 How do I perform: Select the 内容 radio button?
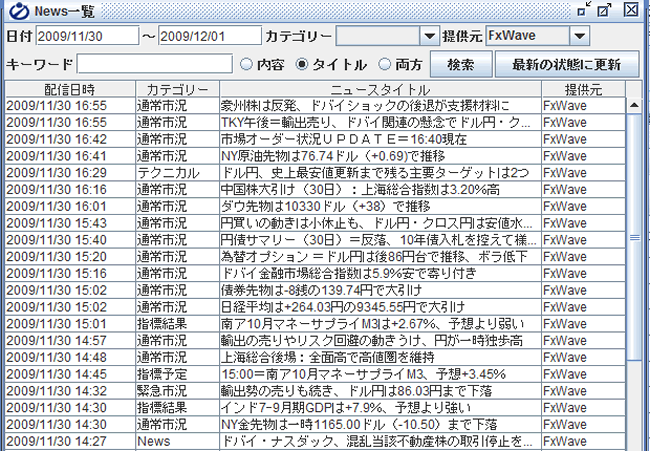[x=246, y=64]
